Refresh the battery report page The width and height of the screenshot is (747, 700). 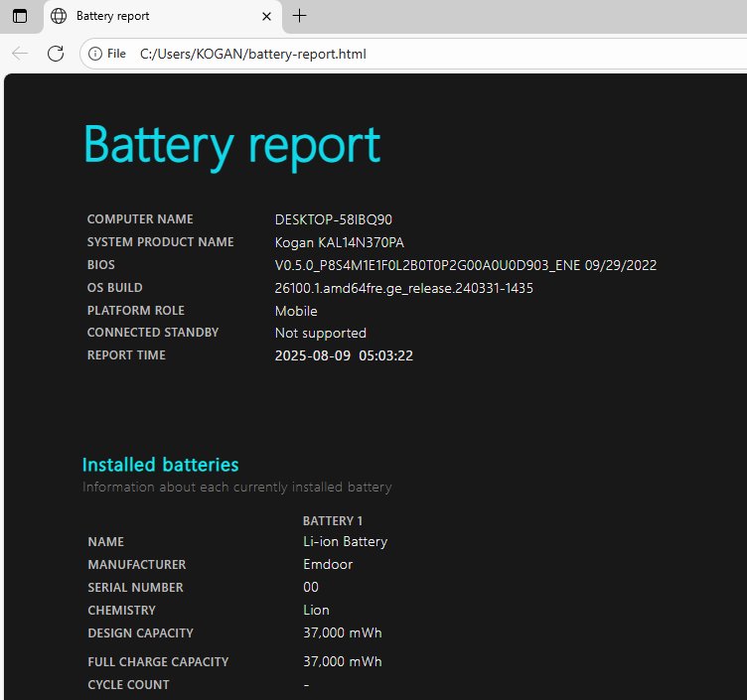point(56,54)
